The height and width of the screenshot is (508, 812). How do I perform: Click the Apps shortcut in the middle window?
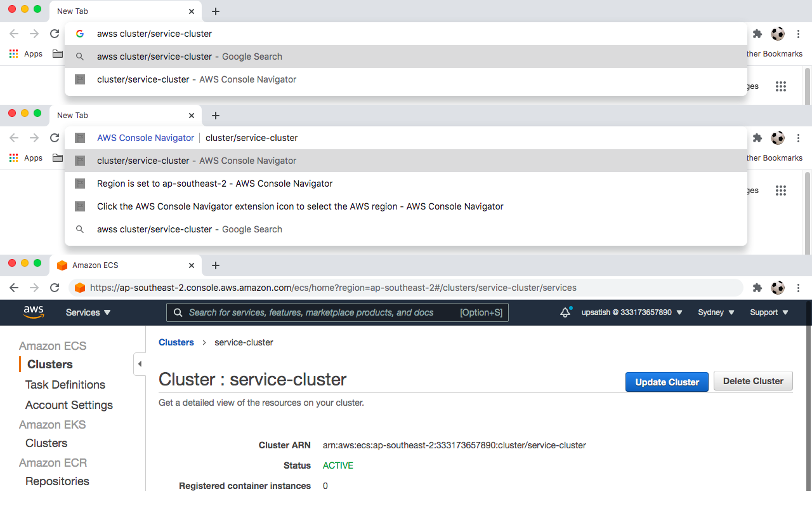[x=26, y=158]
